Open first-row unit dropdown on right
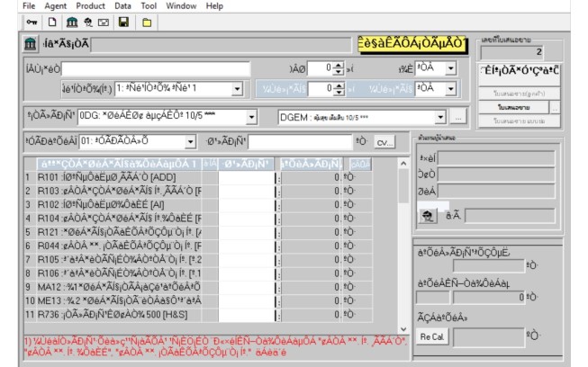Viewport: 588px width, 367px height. [x=451, y=68]
